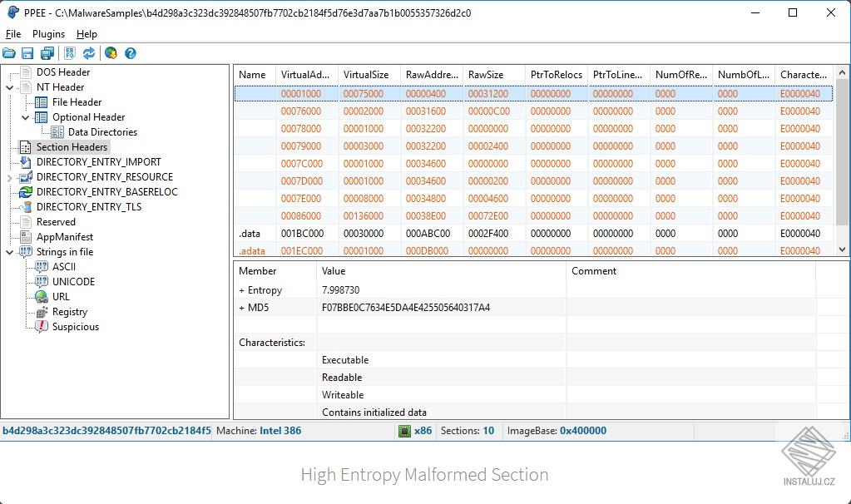Click the globe download toolbar icon

[x=111, y=53]
